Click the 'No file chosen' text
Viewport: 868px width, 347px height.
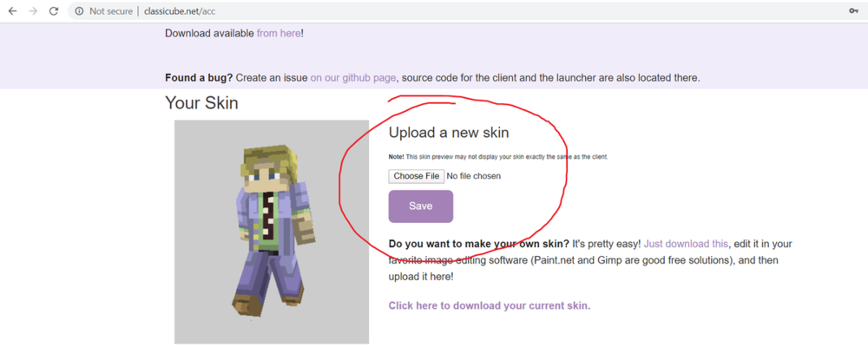(x=473, y=176)
